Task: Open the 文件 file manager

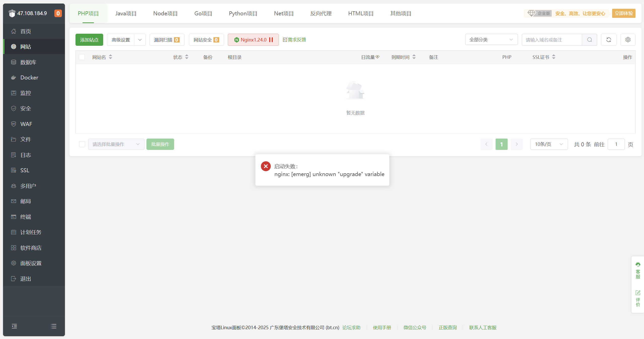Action: 34,139
